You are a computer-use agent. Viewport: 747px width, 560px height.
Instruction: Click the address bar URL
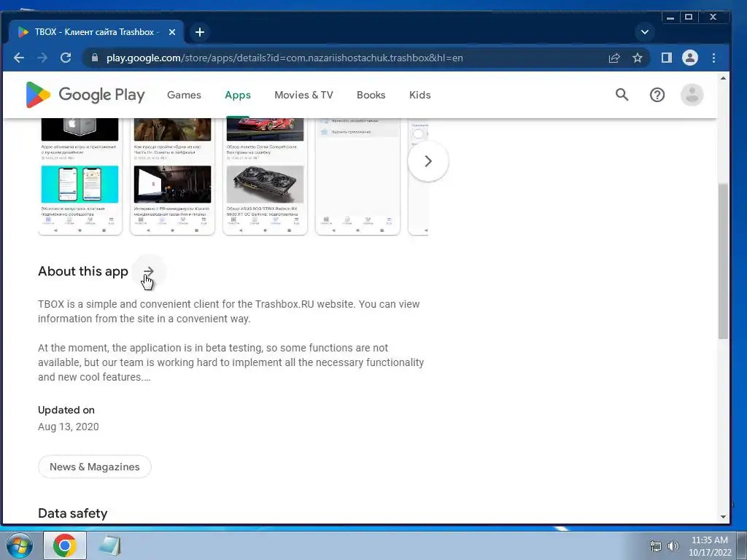point(285,58)
